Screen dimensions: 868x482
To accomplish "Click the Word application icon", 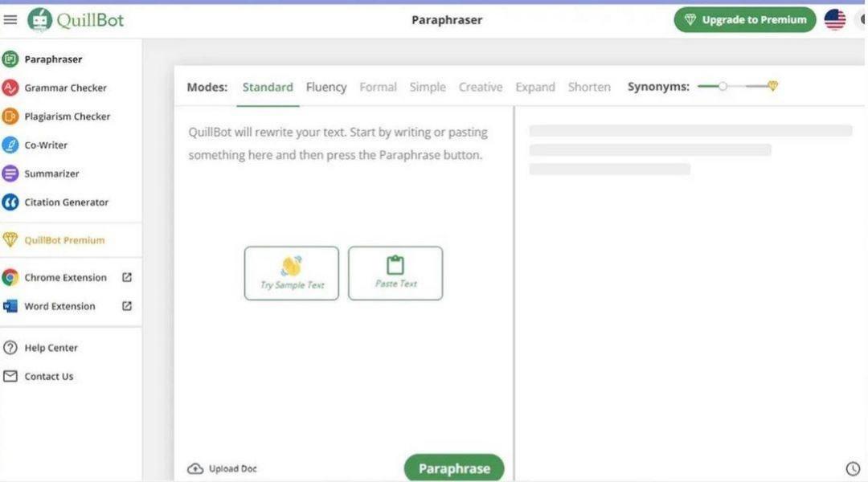I will 10,306.
